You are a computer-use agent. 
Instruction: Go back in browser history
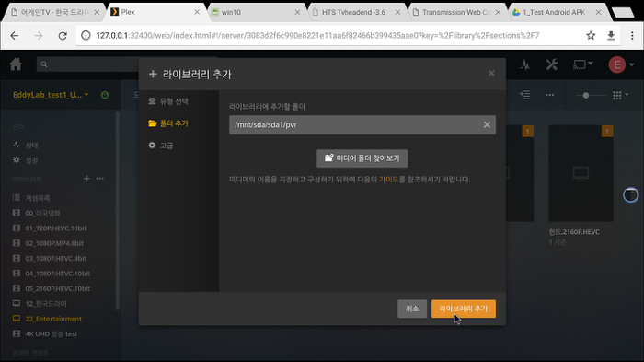pos(15,36)
